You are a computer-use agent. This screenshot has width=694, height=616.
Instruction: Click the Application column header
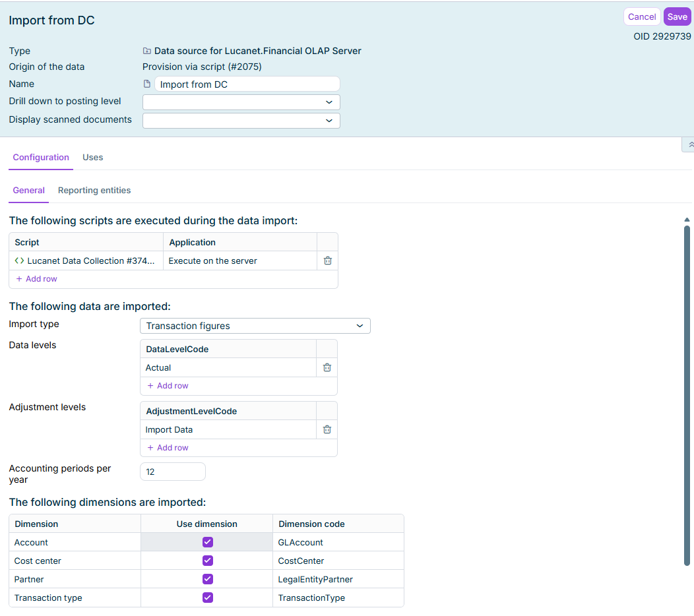coord(240,243)
